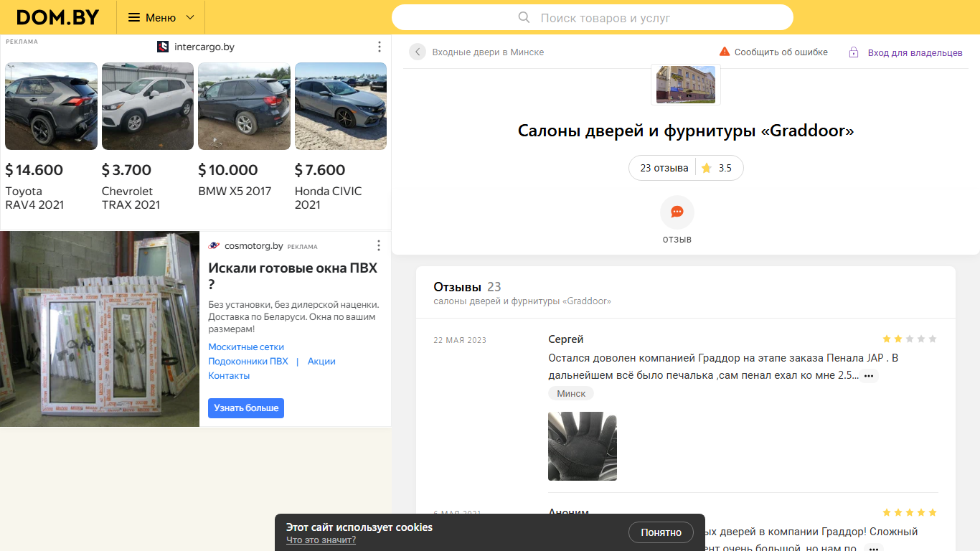Expand Сергей's review with the ellipsis button
The width and height of the screenshot is (980, 551).
tap(869, 376)
